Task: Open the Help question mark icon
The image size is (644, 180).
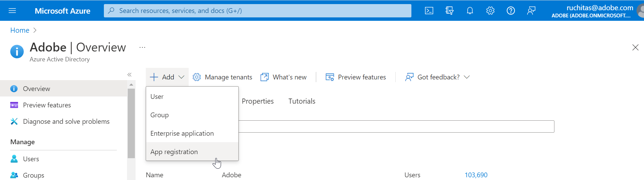Action: (x=511, y=11)
